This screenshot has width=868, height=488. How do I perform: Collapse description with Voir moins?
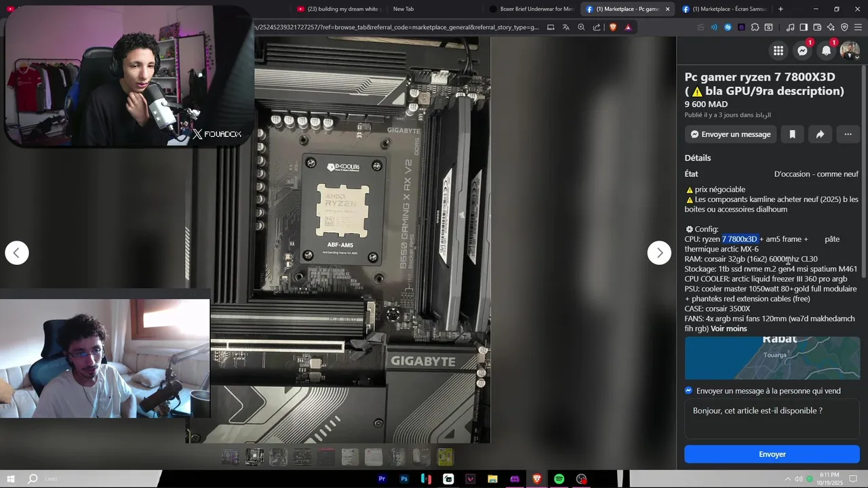728,329
